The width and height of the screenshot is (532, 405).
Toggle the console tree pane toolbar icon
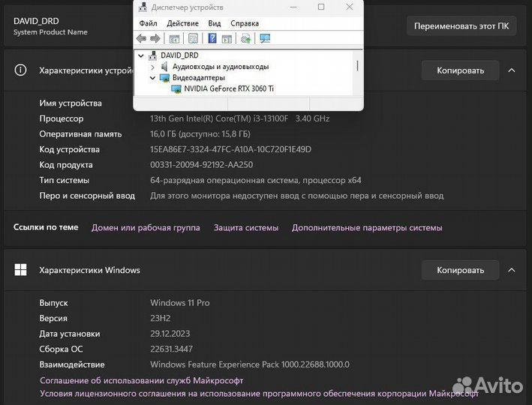click(174, 39)
